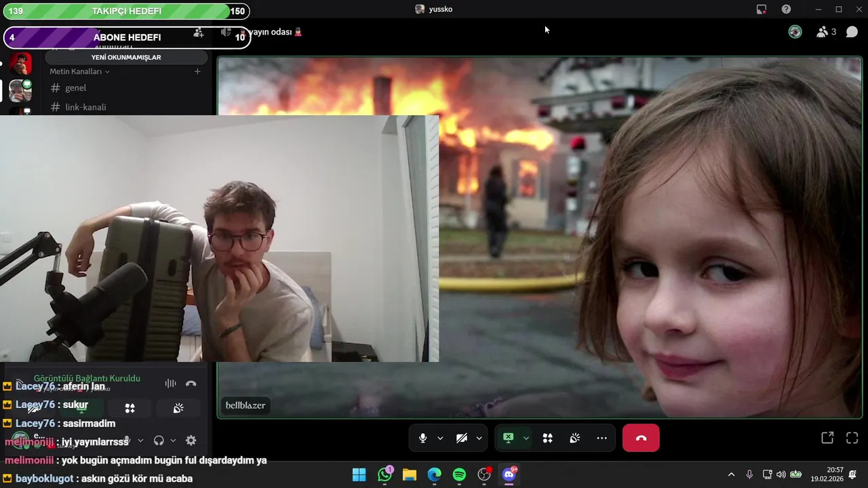Open sidebar activities button
Image resolution: width=868 pixels, height=488 pixels.
(130, 408)
